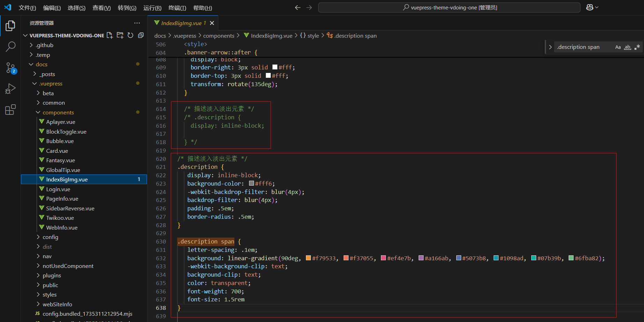Viewport: 644px width, 322px height.
Task: Open the Search view in activity bar
Action: click(10, 46)
